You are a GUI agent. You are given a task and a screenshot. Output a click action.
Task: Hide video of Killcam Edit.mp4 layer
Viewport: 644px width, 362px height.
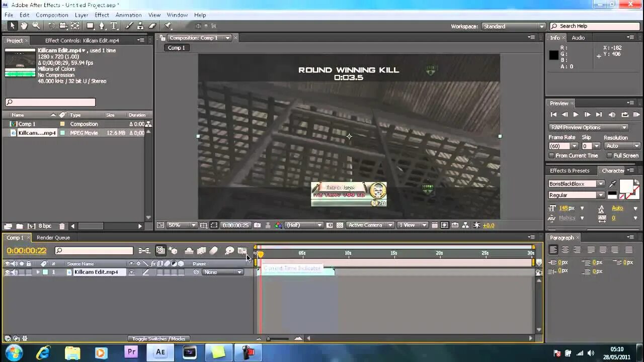(x=8, y=272)
